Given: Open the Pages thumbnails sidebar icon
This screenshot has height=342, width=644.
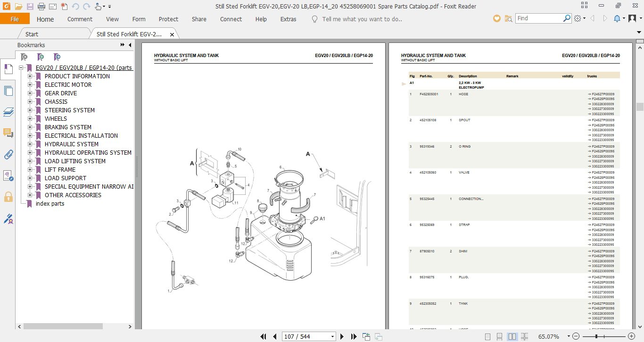Looking at the screenshot, I should click(8, 91).
